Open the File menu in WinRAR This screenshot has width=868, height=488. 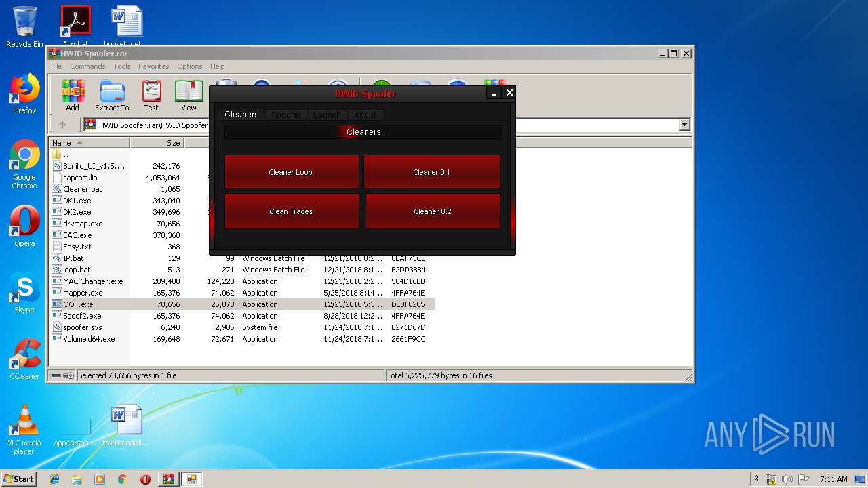coord(56,66)
